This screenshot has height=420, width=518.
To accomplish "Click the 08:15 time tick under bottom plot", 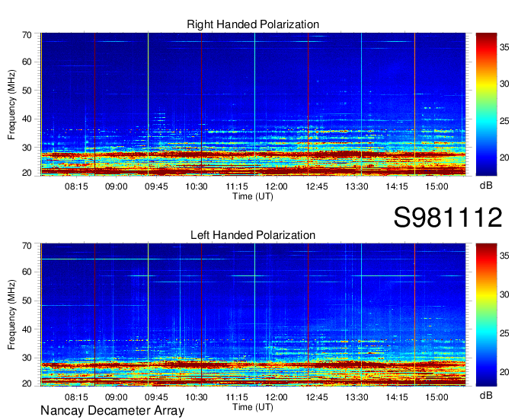I will coord(76,397).
